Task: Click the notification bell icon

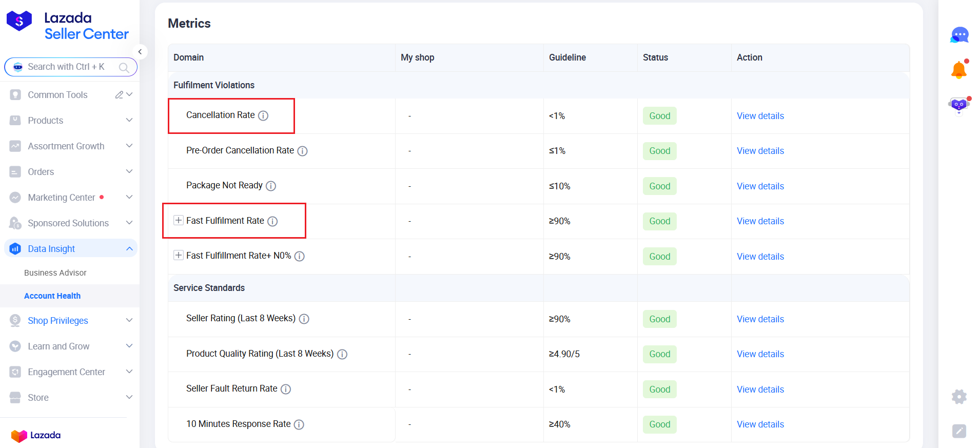Action: (958, 70)
